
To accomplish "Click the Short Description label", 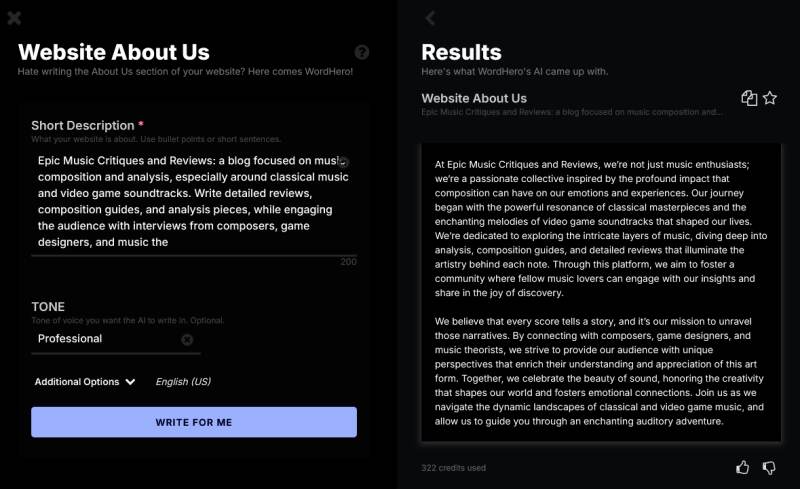I will [x=82, y=125].
